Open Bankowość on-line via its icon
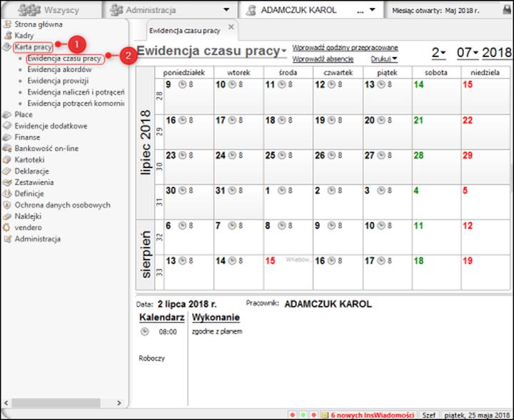The width and height of the screenshot is (514, 420). pos(7,148)
